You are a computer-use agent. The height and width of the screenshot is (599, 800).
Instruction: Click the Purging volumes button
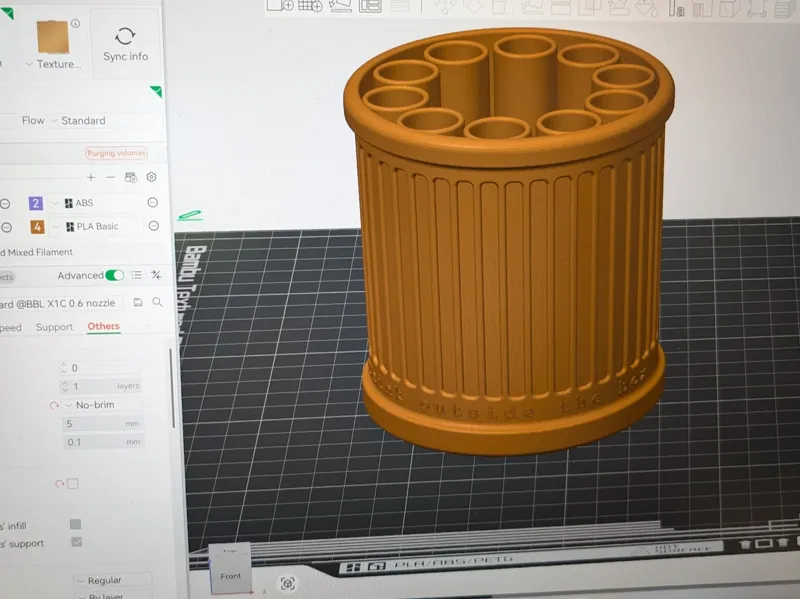coord(116,153)
